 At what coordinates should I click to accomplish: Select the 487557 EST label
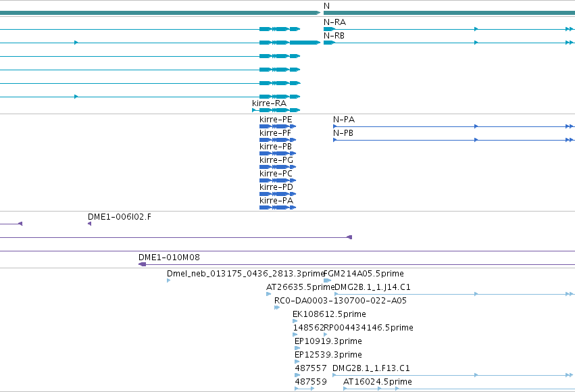pos(311,368)
